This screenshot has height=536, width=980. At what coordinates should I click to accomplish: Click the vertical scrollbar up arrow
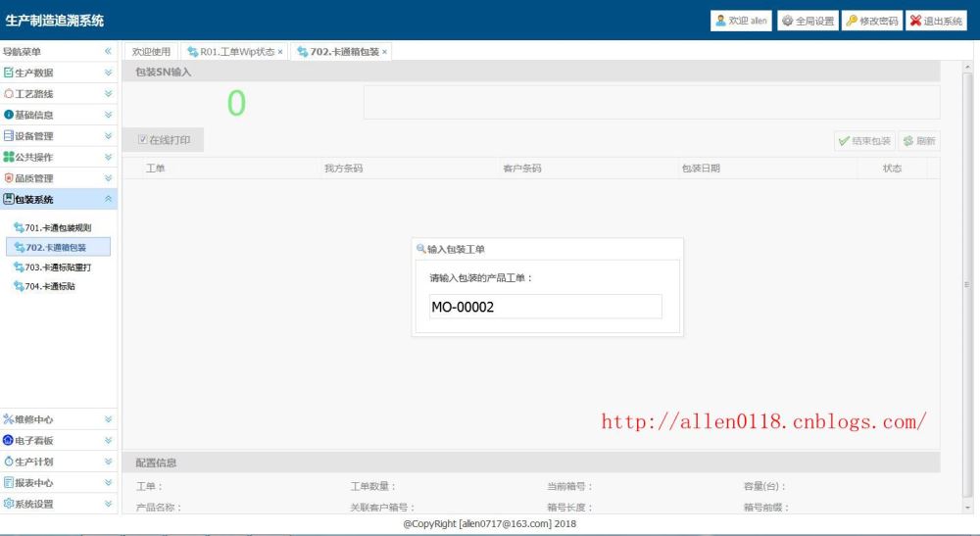coord(967,67)
